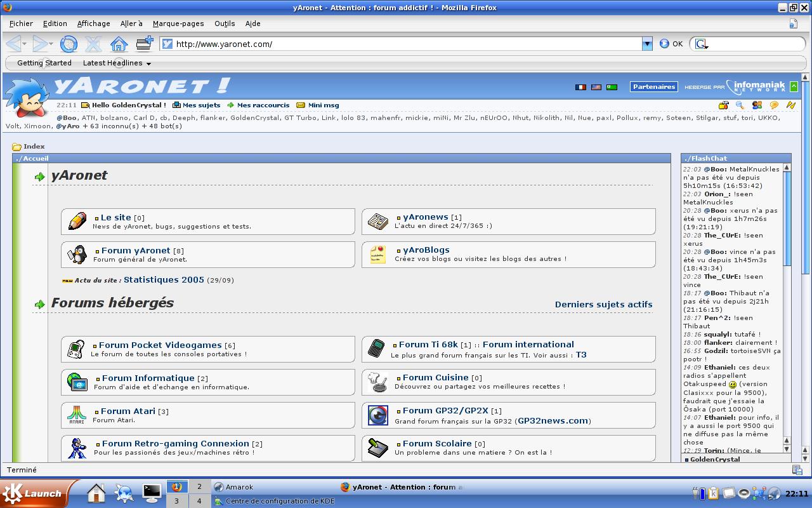Image resolution: width=812 pixels, height=508 pixels.
Task: Click the handheld icon for Pocket Videogames
Action: click(x=75, y=349)
